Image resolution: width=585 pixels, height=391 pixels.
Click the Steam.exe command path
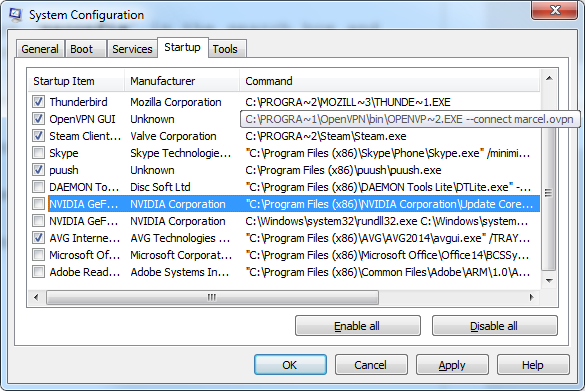click(326, 136)
